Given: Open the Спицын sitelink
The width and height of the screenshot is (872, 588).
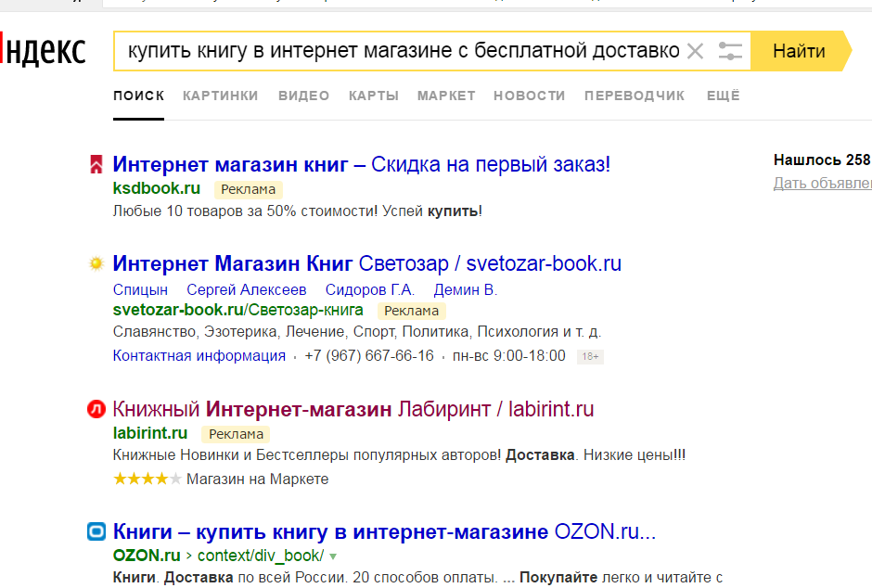Looking at the screenshot, I should coord(140,289).
